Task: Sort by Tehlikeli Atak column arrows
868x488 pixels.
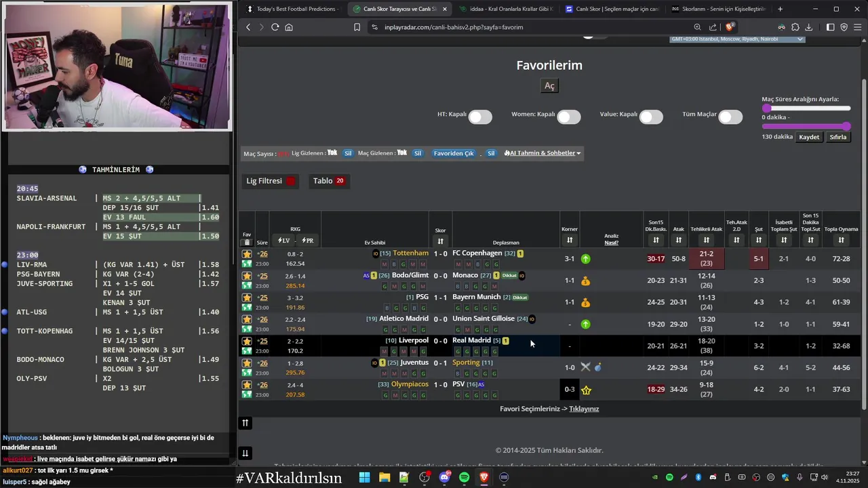Action: coord(707,240)
